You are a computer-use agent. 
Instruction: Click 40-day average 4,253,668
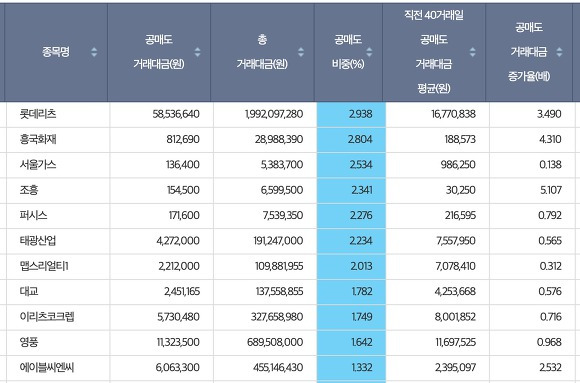coord(455,292)
